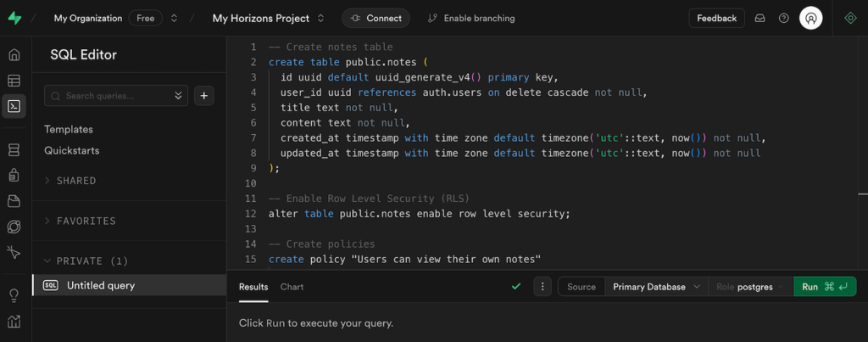Click the help question mark icon

pos(783,18)
